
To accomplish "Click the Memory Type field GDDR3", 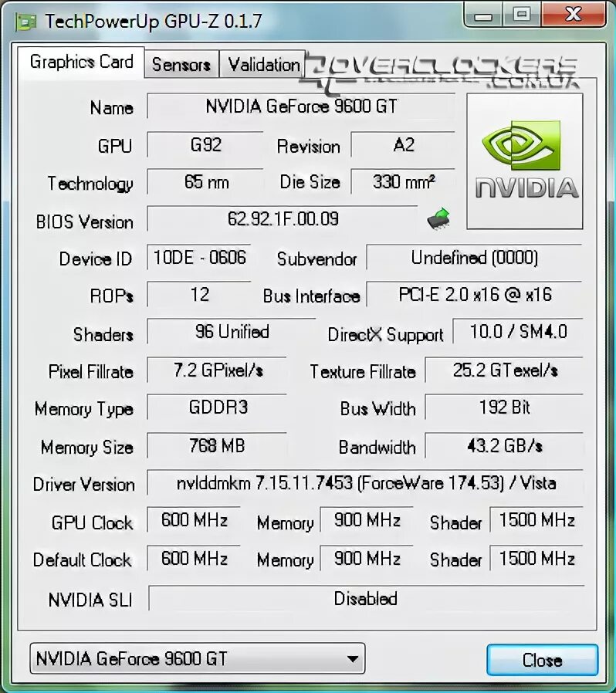I will pyautogui.click(x=217, y=407).
